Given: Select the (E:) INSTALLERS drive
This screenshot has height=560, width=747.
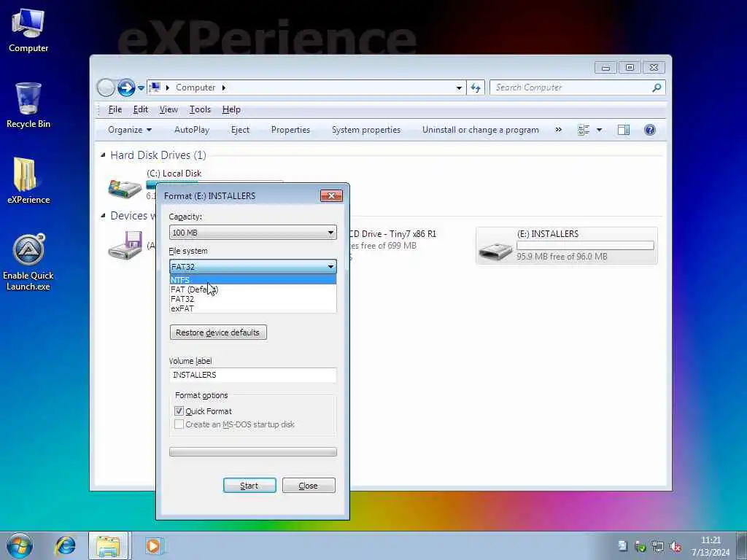Looking at the screenshot, I should tap(566, 245).
